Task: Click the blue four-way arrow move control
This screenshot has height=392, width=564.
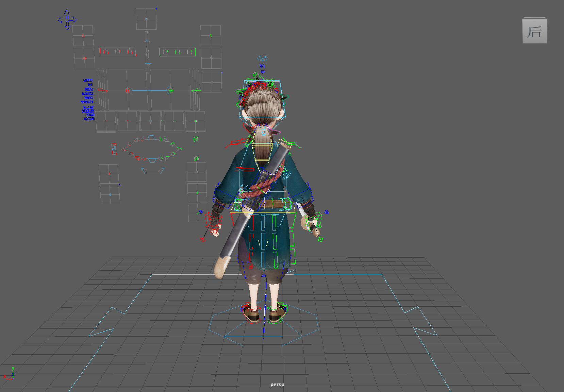Action: coord(67,20)
